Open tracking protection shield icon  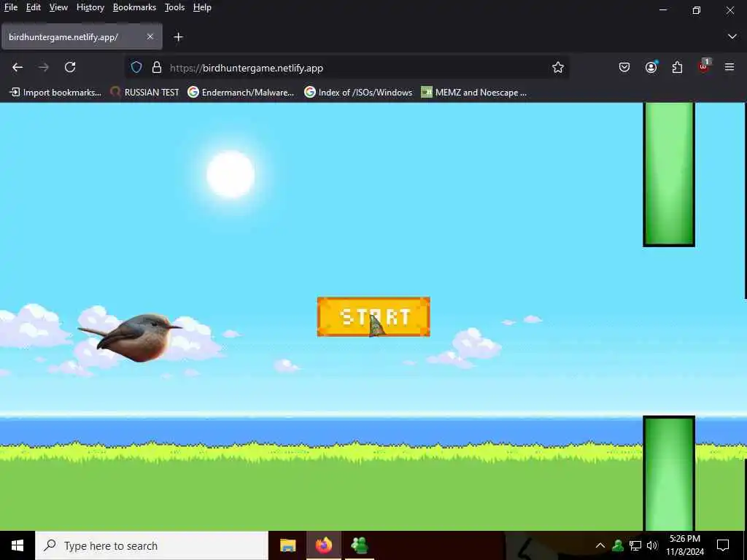136,67
